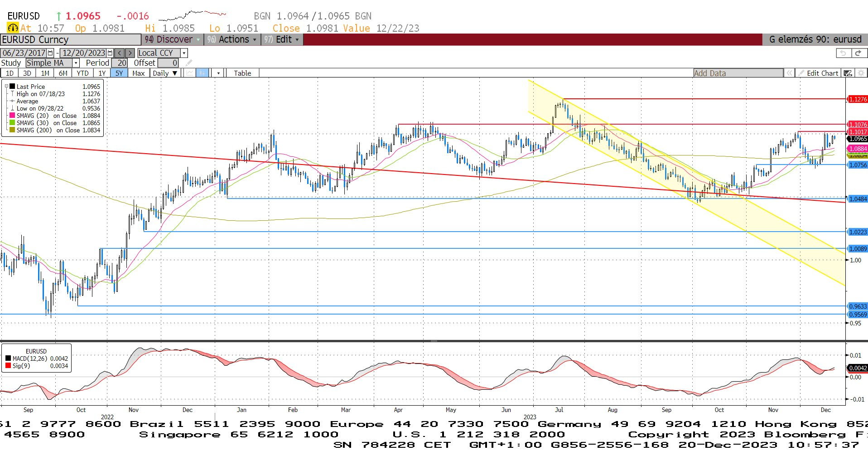Open the Simple MA study dropdown

pyautogui.click(x=76, y=63)
